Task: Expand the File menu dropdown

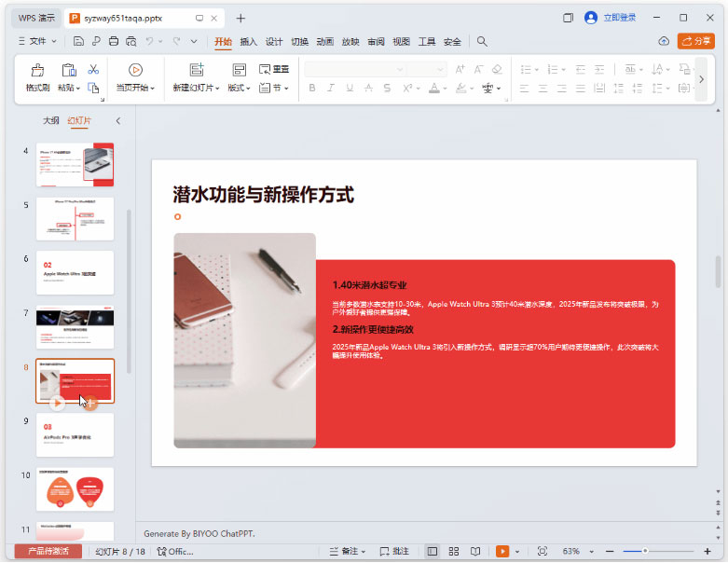Action: (x=37, y=41)
